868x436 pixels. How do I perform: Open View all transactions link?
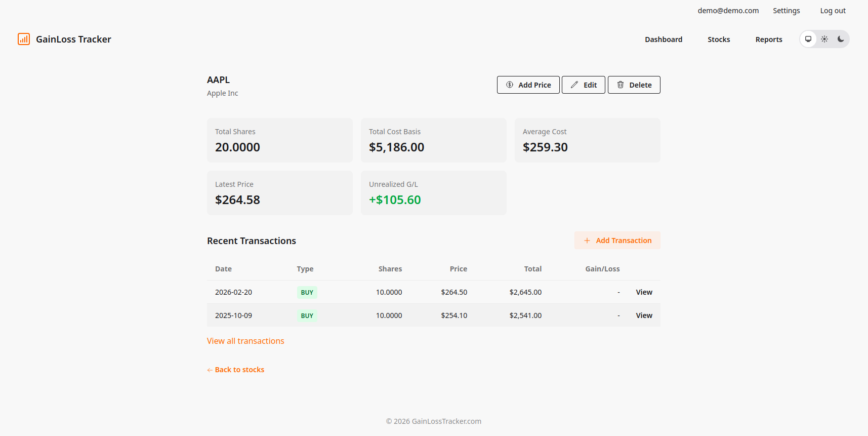(x=245, y=341)
